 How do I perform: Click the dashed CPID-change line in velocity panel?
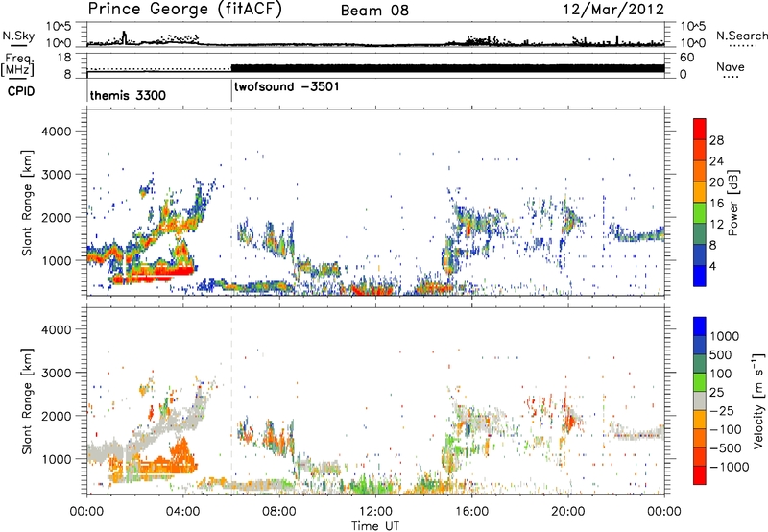(231, 400)
